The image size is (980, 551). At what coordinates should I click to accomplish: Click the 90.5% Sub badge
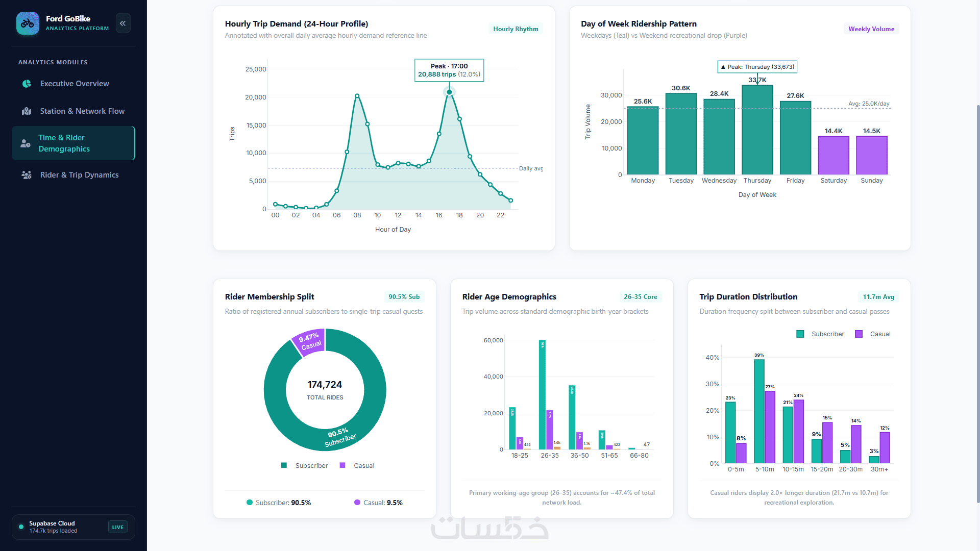pyautogui.click(x=404, y=297)
